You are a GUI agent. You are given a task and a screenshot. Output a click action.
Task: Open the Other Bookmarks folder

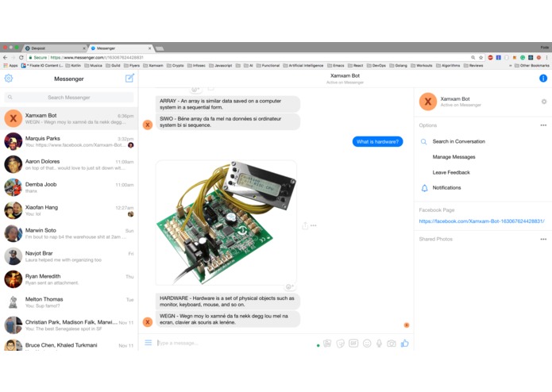tap(531, 65)
